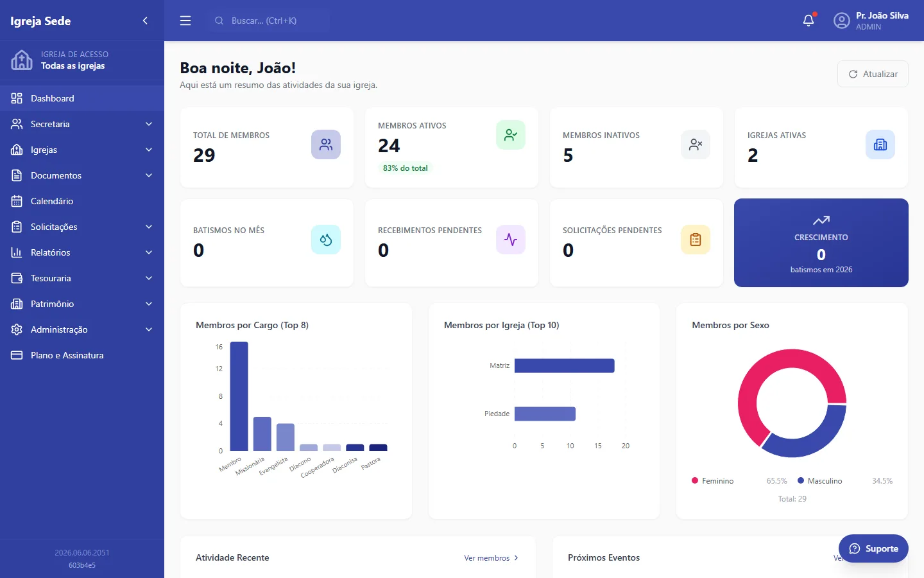Viewport: 924px width, 578px height.
Task: Expand the Tesouraria submenu chevron
Action: [x=149, y=278]
